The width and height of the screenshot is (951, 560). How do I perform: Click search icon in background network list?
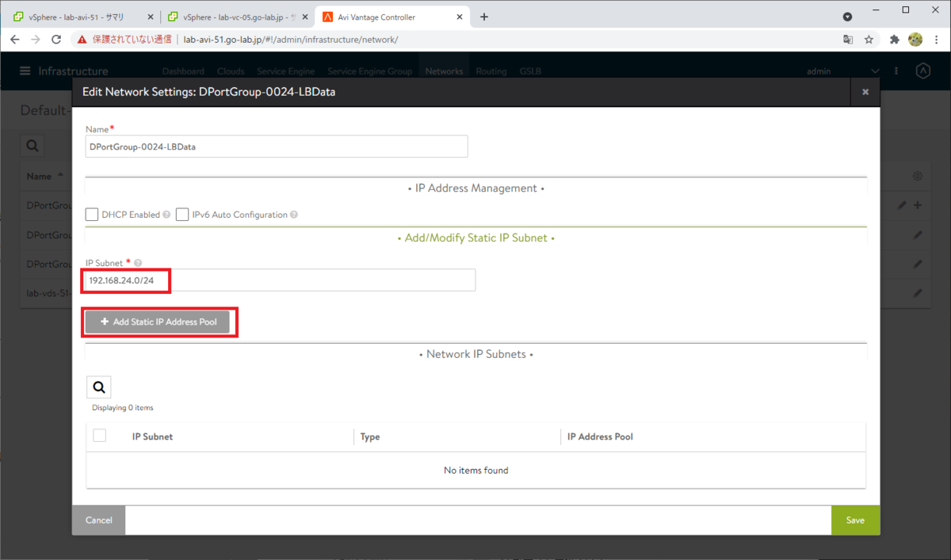pos(32,146)
